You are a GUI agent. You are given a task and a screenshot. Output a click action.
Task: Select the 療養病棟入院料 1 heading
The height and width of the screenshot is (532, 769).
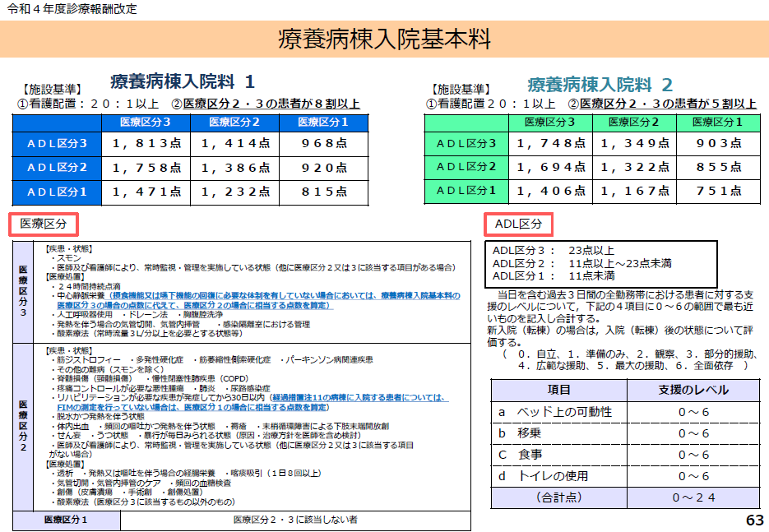click(x=183, y=82)
